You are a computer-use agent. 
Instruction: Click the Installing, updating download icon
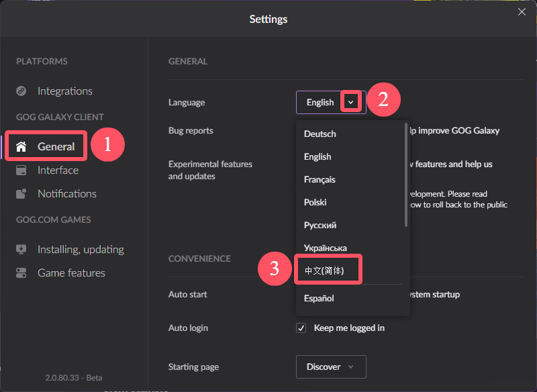point(21,249)
